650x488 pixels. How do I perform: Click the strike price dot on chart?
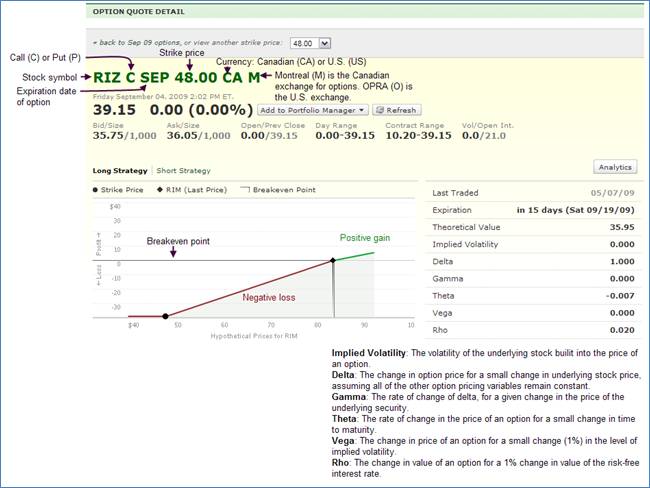165,316
